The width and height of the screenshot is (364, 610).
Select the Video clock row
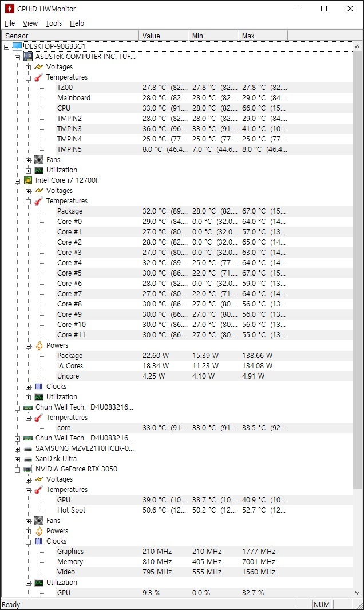[204, 572]
